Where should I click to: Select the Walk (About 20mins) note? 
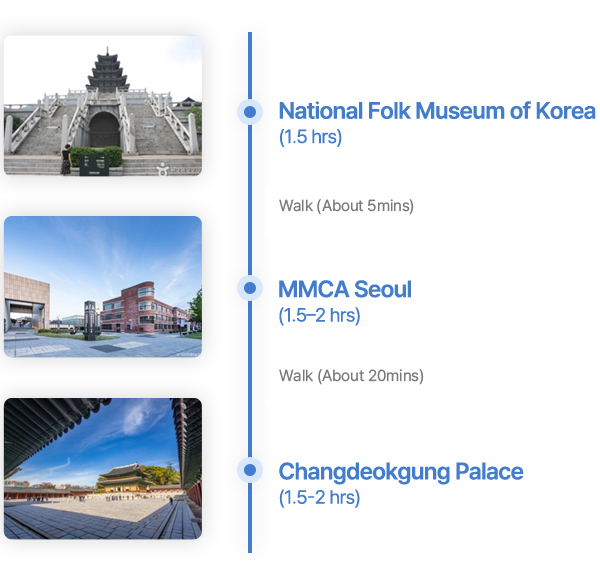click(x=351, y=376)
